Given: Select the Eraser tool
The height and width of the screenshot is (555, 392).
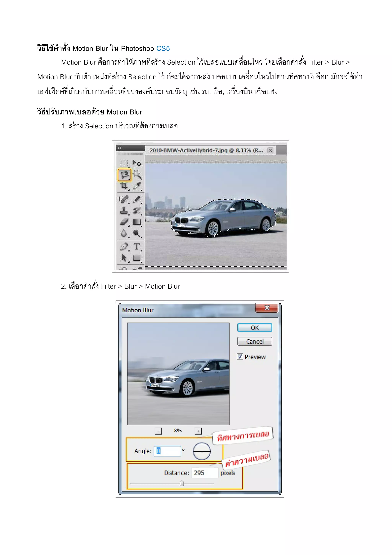Looking at the screenshot, I should pos(124,222).
